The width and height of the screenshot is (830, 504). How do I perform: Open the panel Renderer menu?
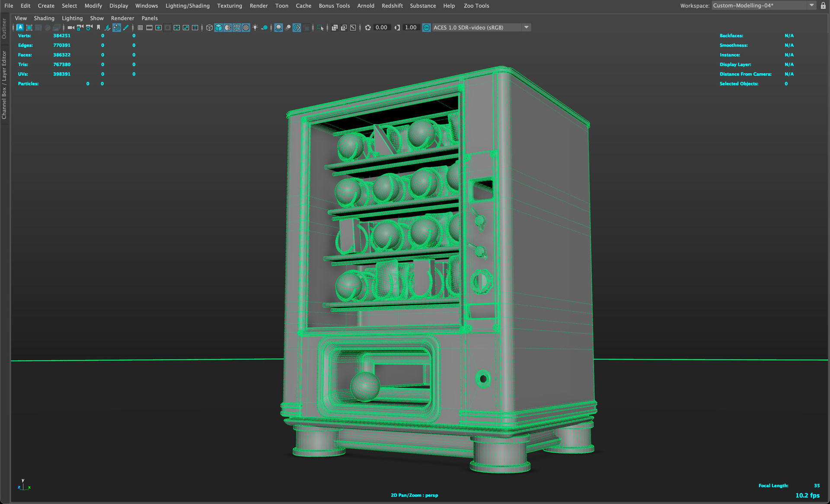coord(122,18)
